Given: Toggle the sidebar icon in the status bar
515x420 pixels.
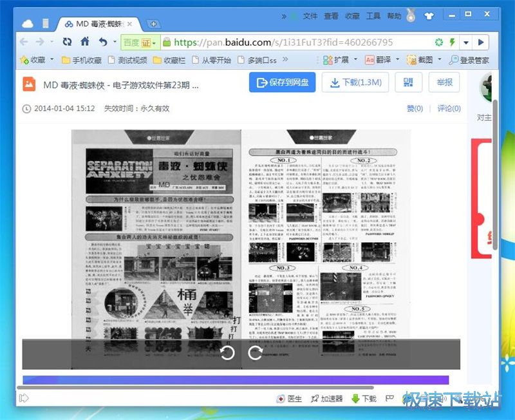Looking at the screenshot, I should [24, 399].
